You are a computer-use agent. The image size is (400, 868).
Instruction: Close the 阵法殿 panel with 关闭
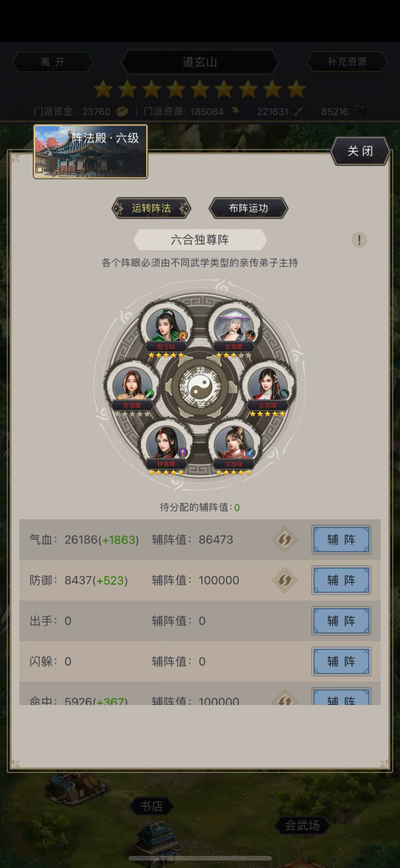pyautogui.click(x=360, y=151)
